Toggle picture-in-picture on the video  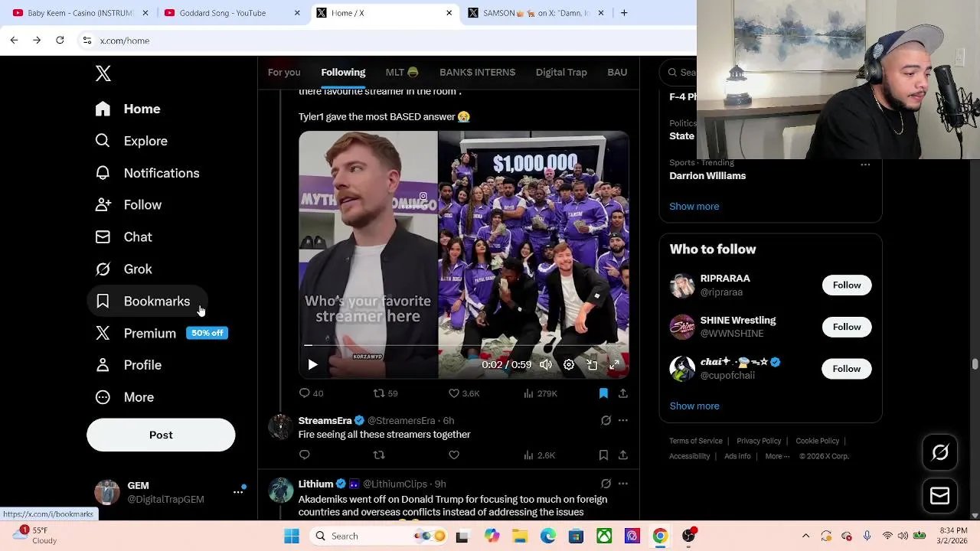[592, 365]
